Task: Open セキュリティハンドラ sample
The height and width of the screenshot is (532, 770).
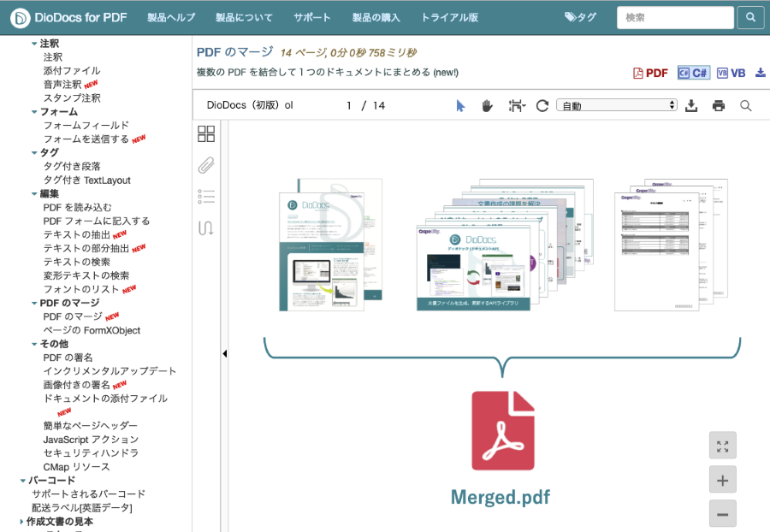Action: (x=91, y=453)
